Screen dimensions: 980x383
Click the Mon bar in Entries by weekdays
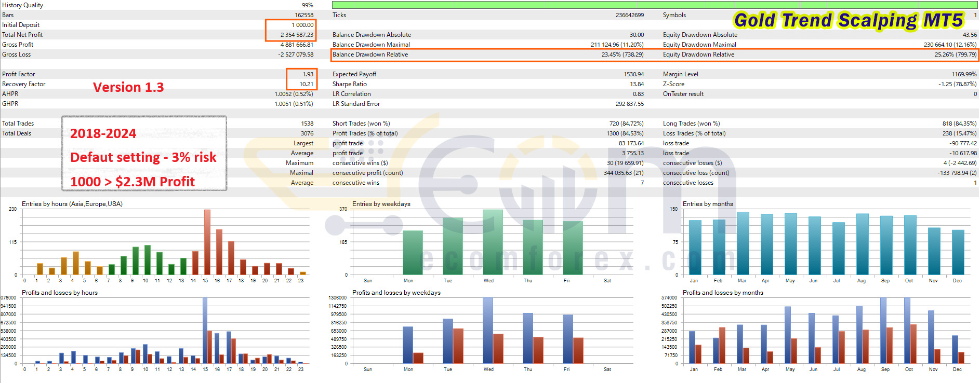click(x=413, y=253)
